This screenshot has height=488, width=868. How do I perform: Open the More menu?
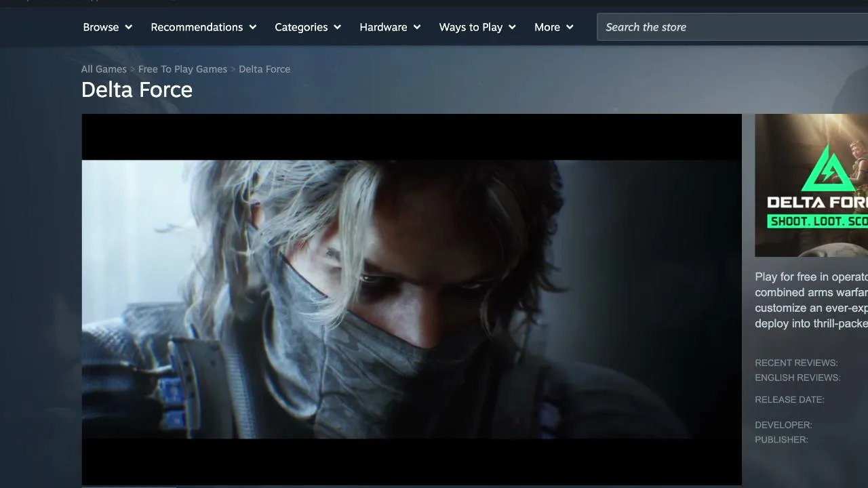click(x=554, y=27)
